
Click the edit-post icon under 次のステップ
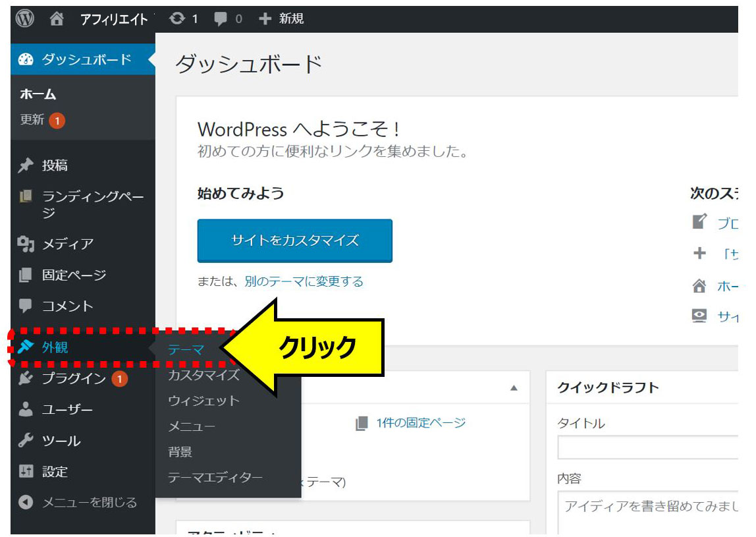click(x=699, y=221)
